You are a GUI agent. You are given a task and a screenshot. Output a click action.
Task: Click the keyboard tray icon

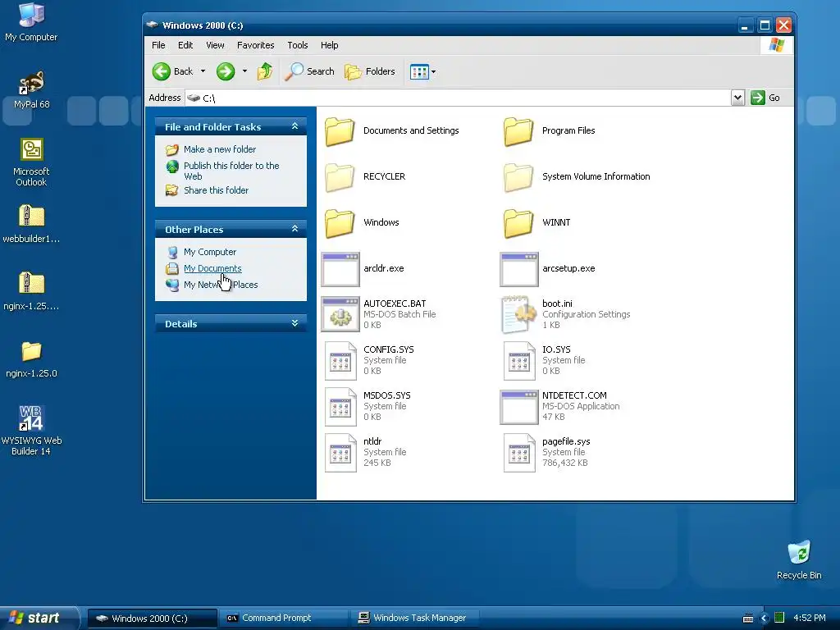point(748,619)
